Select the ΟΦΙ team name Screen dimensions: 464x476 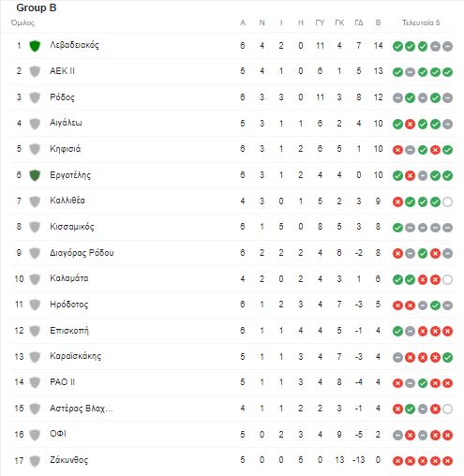[58, 434]
